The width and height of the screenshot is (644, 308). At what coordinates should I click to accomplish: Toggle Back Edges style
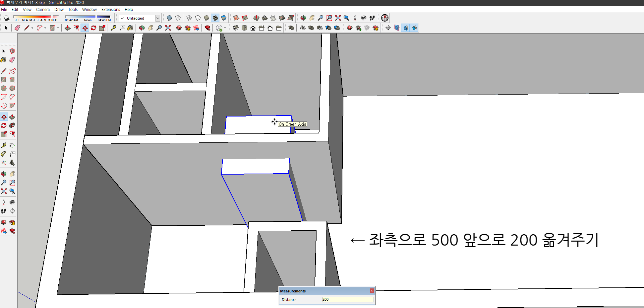[178, 18]
